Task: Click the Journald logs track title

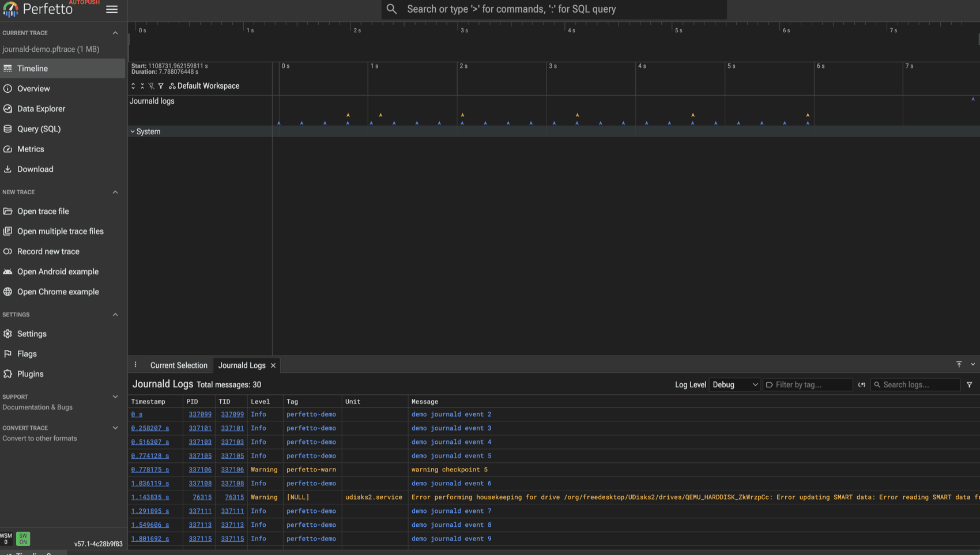Action: 152,101
